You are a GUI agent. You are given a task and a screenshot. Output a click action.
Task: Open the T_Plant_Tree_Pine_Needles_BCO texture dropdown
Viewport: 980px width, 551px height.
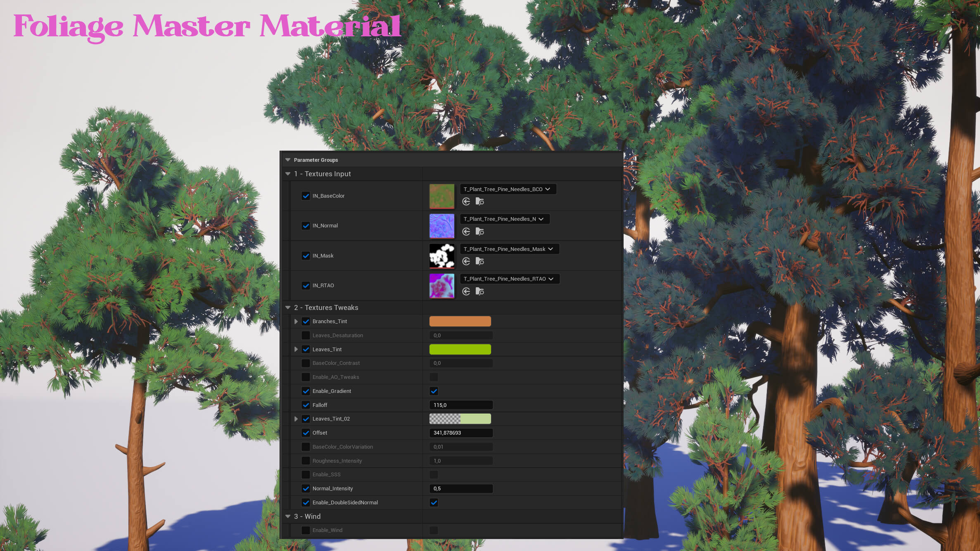(x=508, y=189)
